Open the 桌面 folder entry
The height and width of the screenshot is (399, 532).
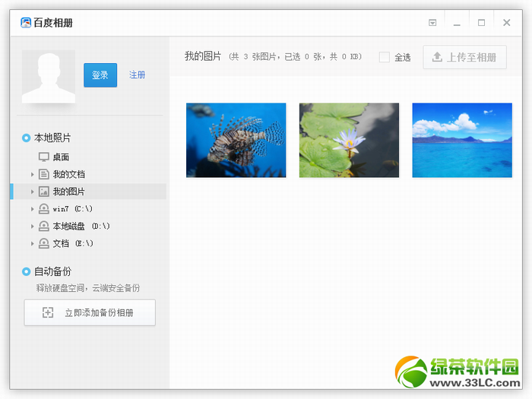coord(61,157)
